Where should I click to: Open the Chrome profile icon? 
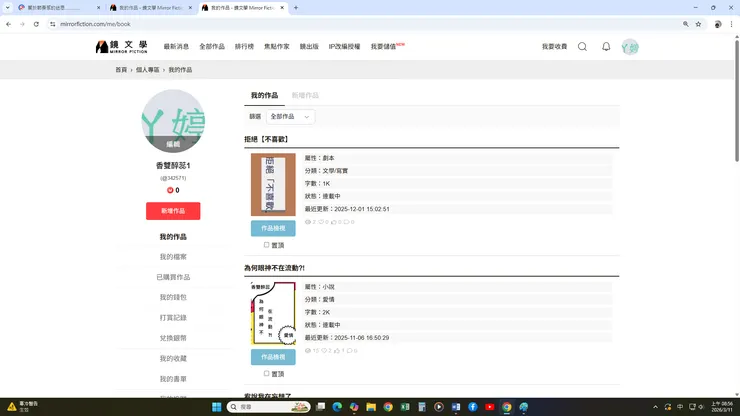coord(718,24)
